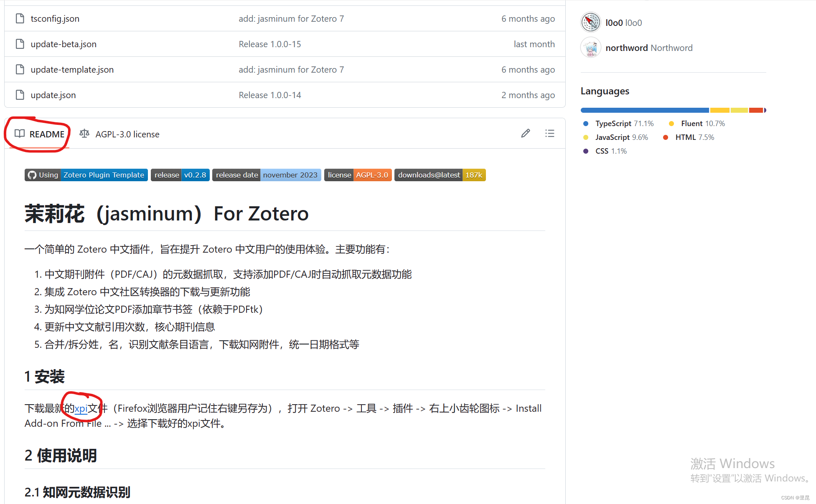Click the release v0.2.8 badge

click(x=180, y=175)
